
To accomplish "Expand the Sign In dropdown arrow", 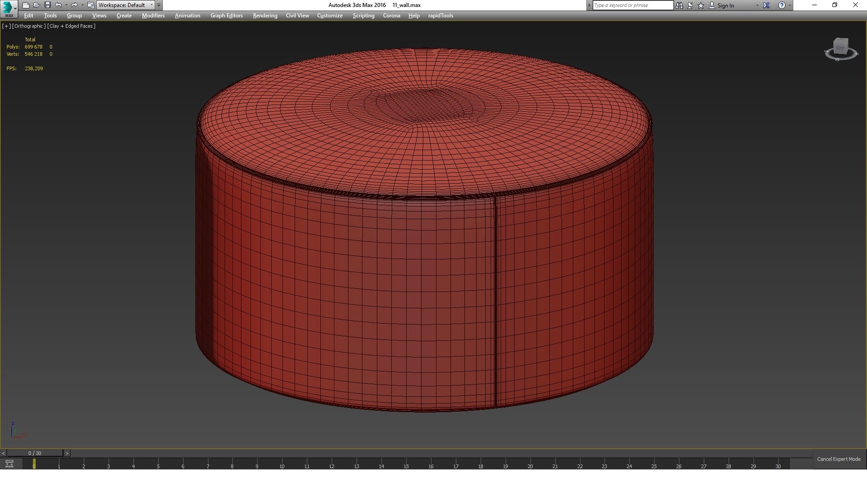I will point(757,5).
